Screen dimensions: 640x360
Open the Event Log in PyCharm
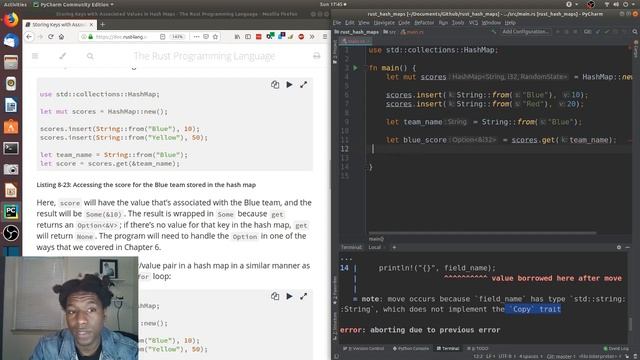click(616, 348)
